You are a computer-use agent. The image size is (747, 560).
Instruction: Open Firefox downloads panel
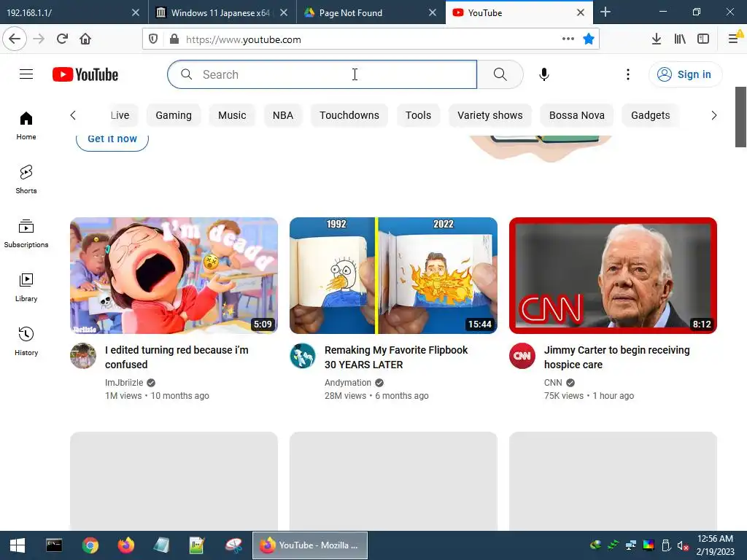(656, 39)
